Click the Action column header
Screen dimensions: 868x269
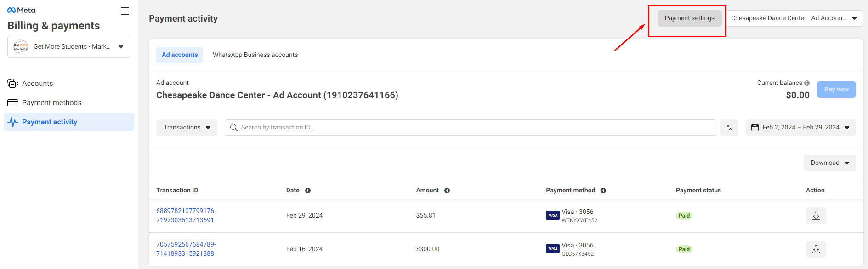click(815, 191)
